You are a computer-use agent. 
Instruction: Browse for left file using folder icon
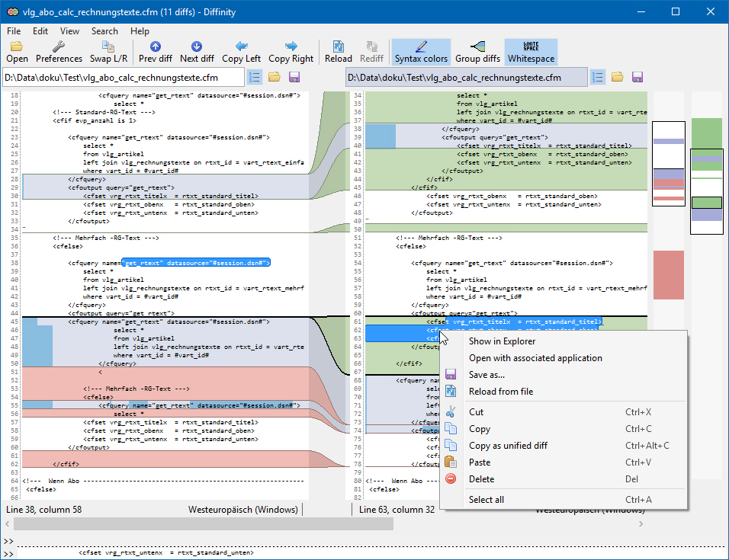point(275,77)
